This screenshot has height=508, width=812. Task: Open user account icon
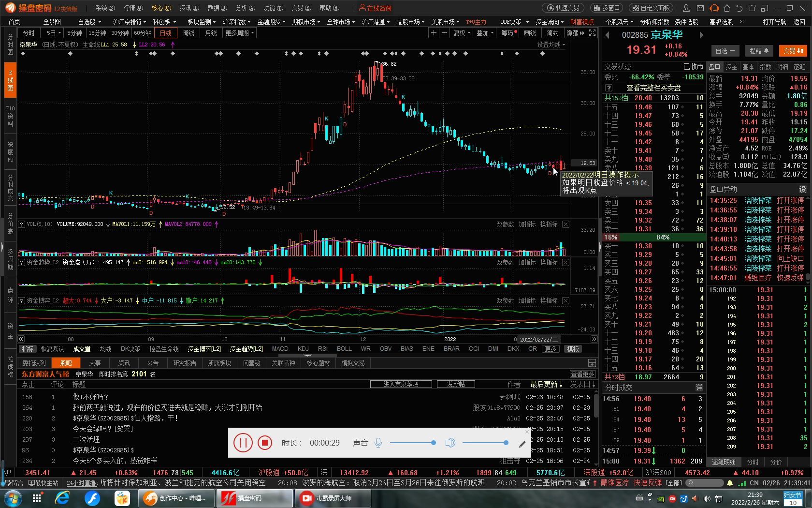686,8
